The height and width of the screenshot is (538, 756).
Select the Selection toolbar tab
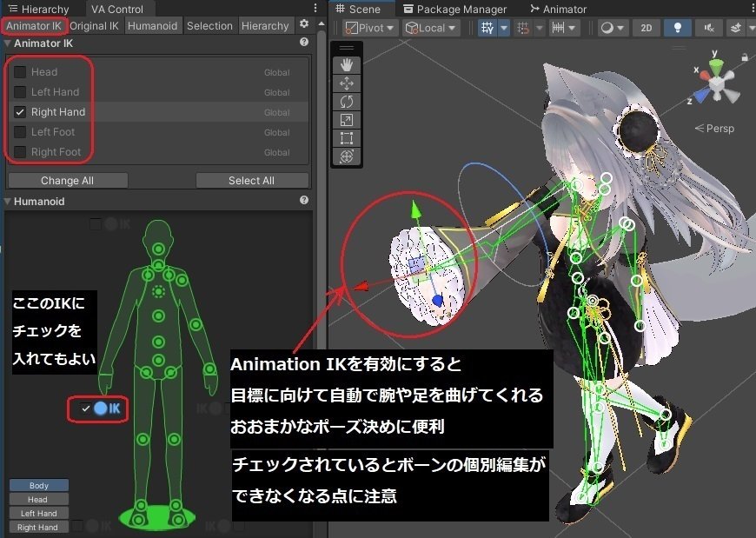[x=209, y=26]
